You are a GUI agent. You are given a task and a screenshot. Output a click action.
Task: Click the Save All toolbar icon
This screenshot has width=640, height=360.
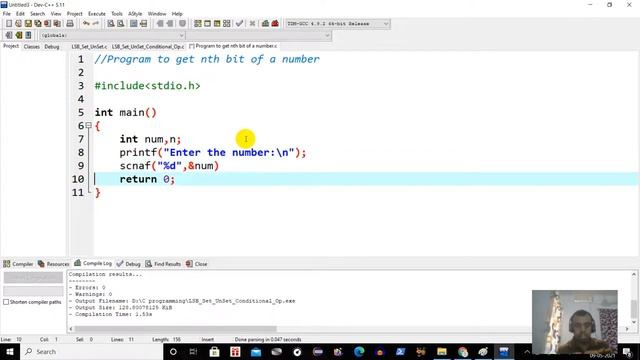pyautogui.click(x=38, y=24)
